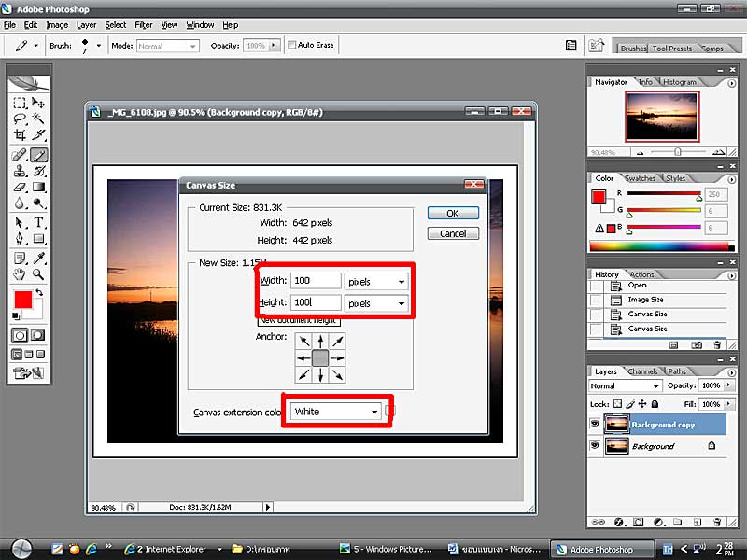Click Cancel in Canvas Size dialog

453,234
